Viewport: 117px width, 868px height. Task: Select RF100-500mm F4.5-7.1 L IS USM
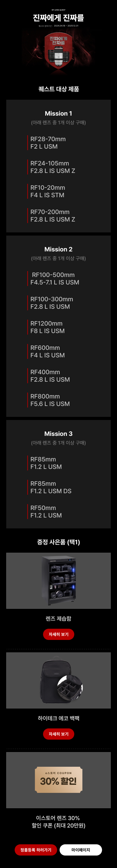pyautogui.click(x=55, y=278)
